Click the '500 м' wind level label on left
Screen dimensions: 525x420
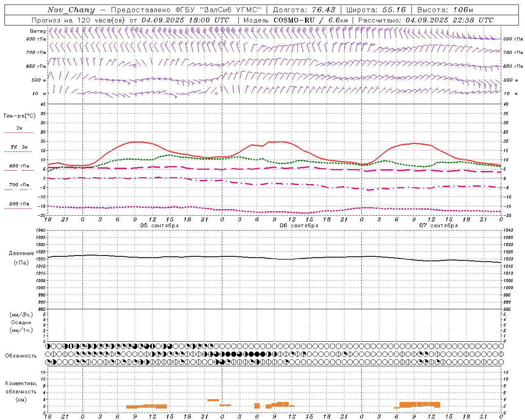tap(39, 80)
